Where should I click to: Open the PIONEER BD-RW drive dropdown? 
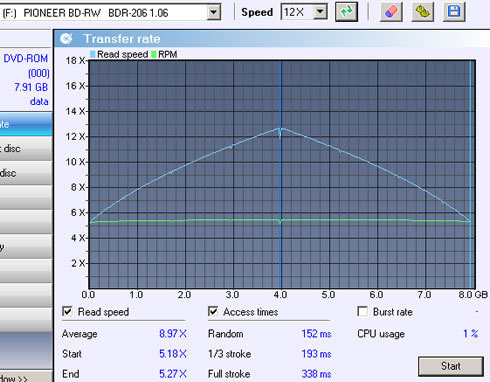tap(214, 13)
